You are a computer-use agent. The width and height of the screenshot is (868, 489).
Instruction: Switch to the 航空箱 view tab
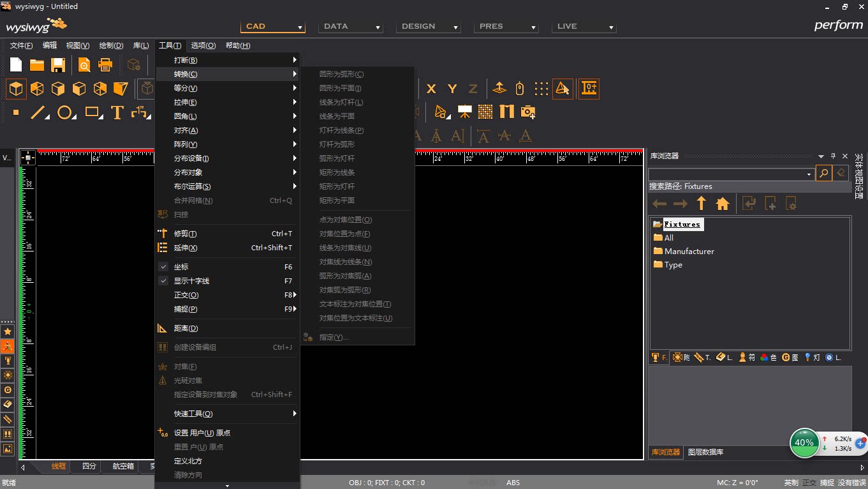click(123, 467)
